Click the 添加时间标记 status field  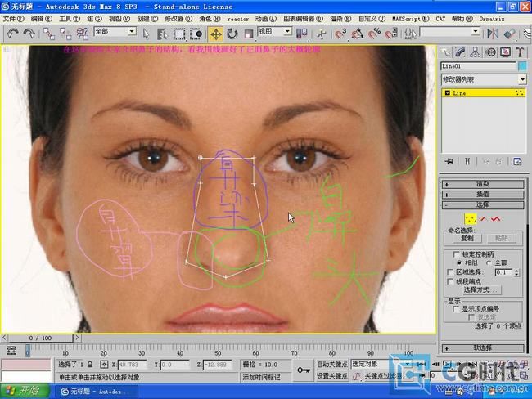[266, 377]
